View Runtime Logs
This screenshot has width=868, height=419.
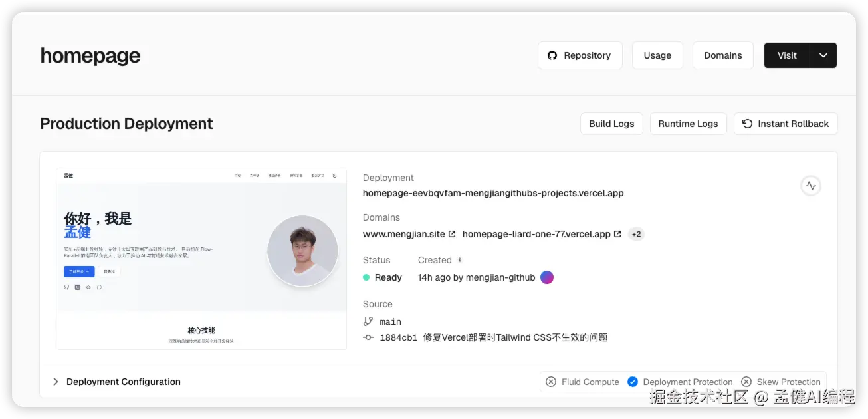click(688, 124)
